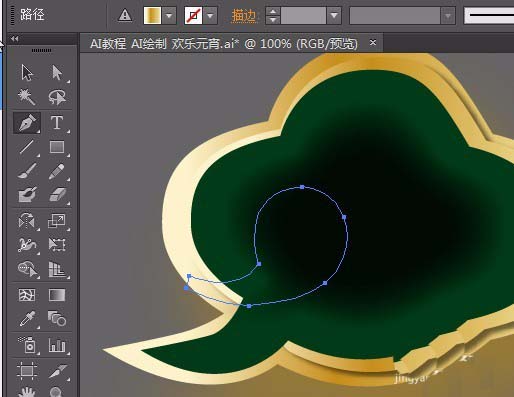Image resolution: width=514 pixels, height=397 pixels.
Task: Click the top anchor point of selected path
Action: (302, 187)
